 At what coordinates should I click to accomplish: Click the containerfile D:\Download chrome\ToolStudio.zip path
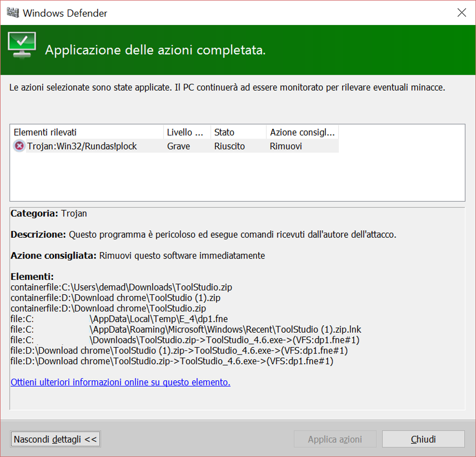108,308
